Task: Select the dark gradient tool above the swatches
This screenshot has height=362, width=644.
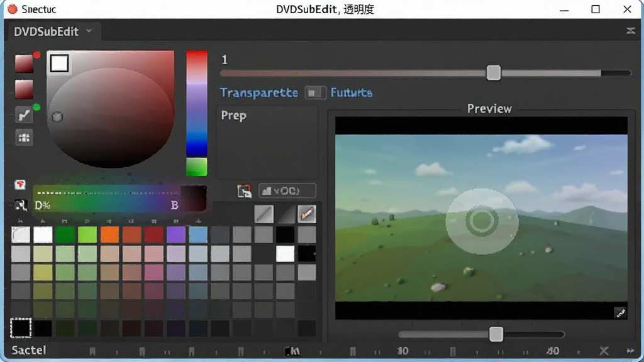Action: tap(286, 214)
